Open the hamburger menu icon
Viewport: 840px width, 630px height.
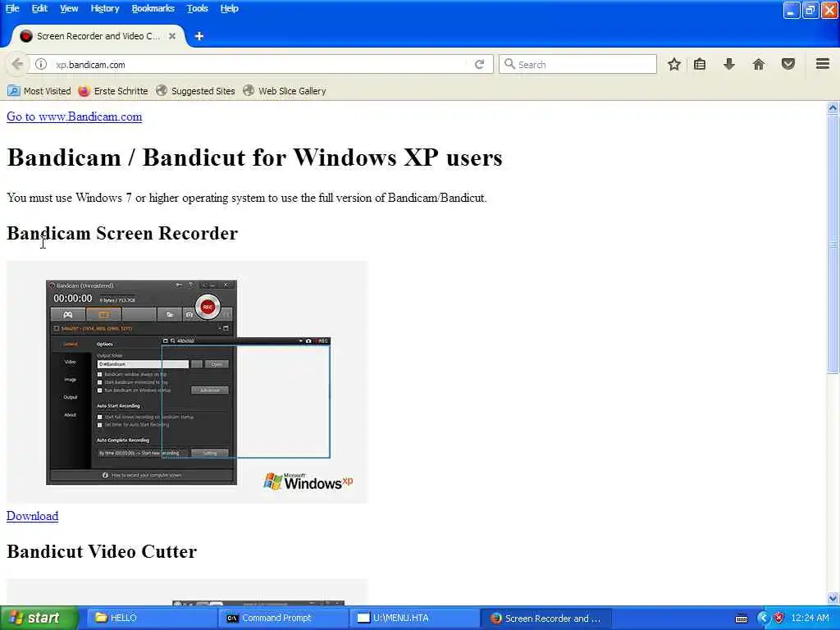pos(823,64)
